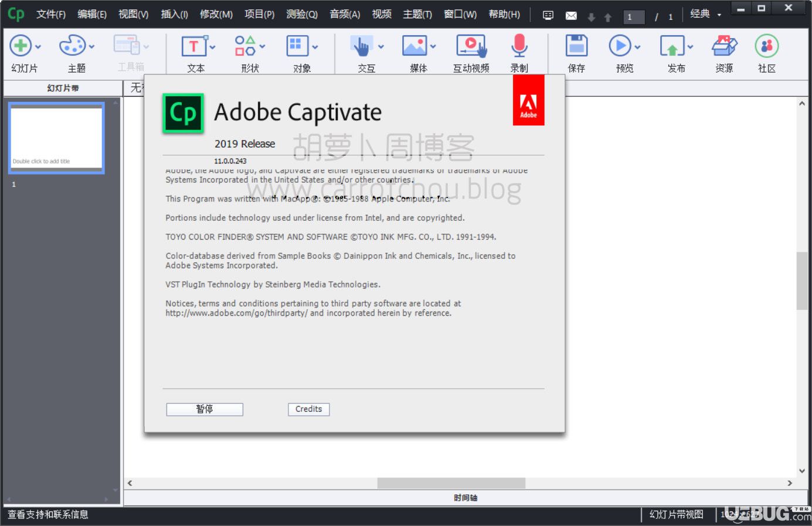Open the 视图(V) menu
Screen dimensions: 812x526
[x=133, y=14]
